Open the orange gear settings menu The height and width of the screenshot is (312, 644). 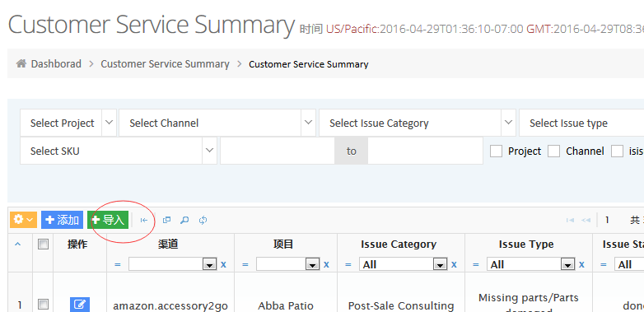tap(23, 220)
